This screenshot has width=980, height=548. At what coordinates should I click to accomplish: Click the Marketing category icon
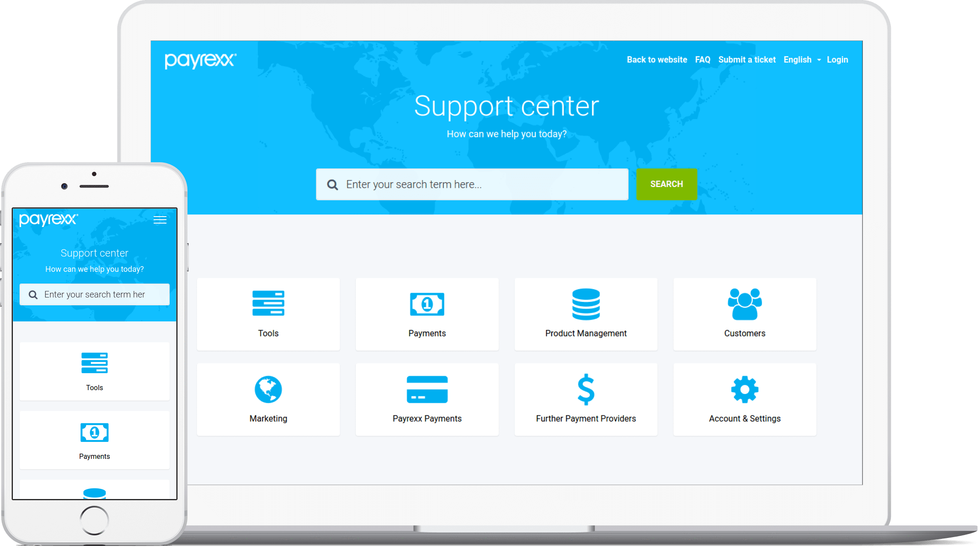tap(268, 390)
